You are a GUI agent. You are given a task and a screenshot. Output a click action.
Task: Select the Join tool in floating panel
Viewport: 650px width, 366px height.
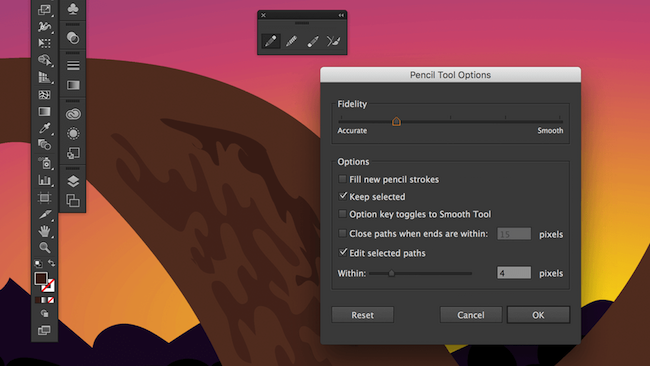click(x=334, y=41)
